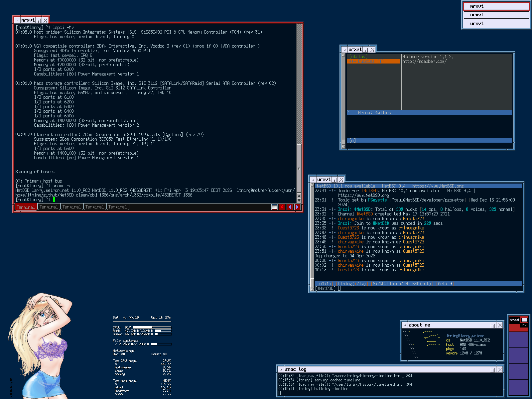Go to previous tab using left arrow

tap(290, 207)
